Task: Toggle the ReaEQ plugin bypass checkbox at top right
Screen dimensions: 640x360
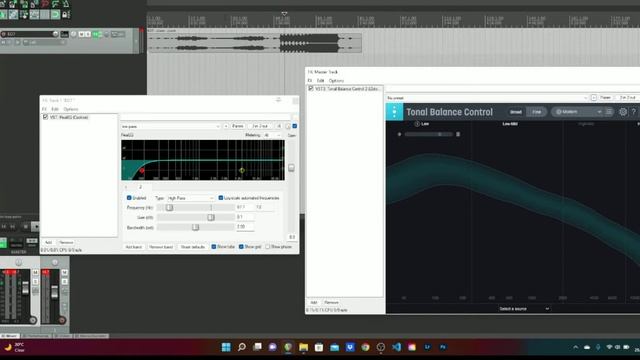Action: point(295,126)
